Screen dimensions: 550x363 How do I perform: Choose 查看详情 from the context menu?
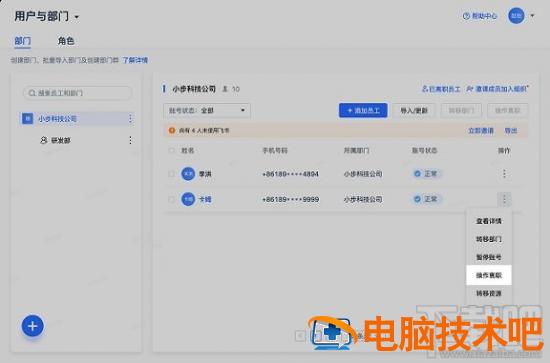pyautogui.click(x=489, y=221)
